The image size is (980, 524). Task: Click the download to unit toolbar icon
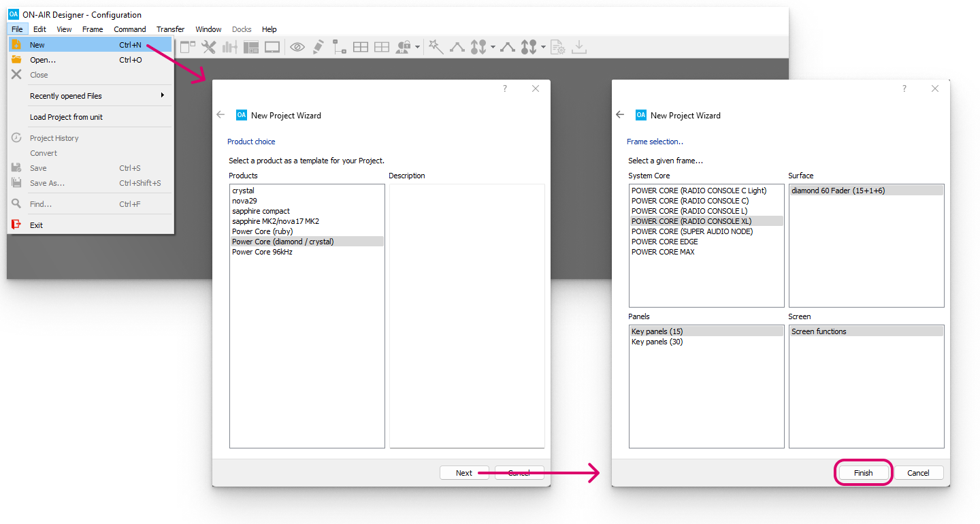pos(579,47)
